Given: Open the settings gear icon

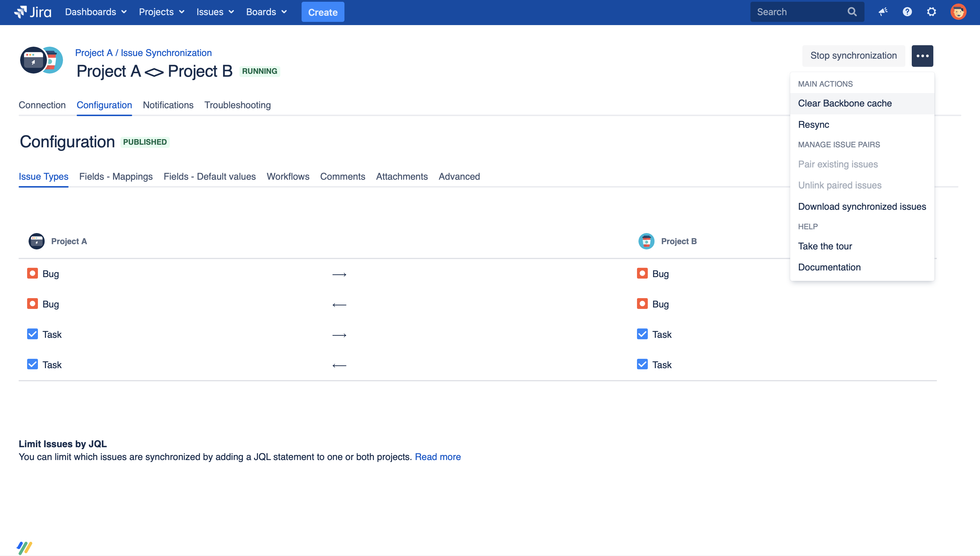Looking at the screenshot, I should pos(932,12).
